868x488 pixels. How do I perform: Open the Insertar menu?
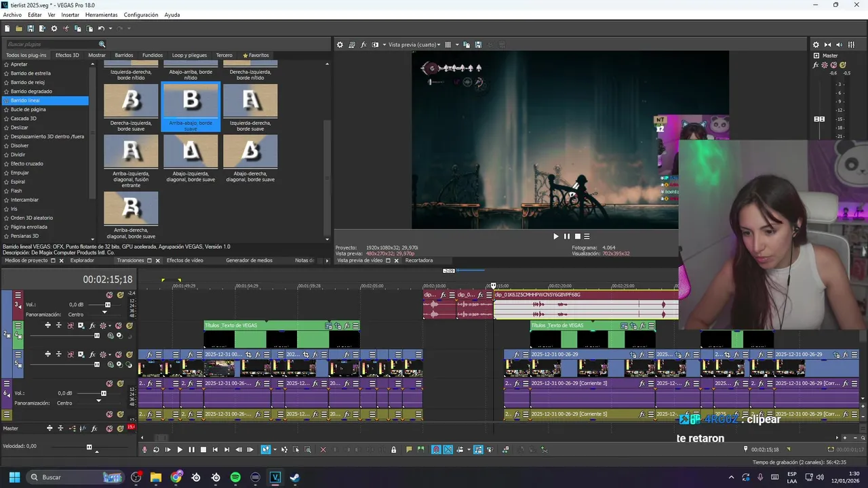point(70,15)
